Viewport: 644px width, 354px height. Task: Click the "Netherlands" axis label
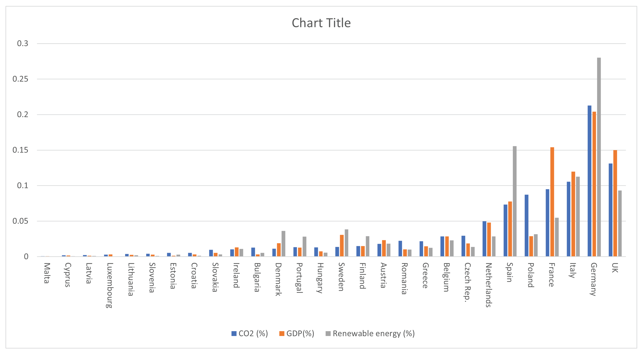coord(488,285)
